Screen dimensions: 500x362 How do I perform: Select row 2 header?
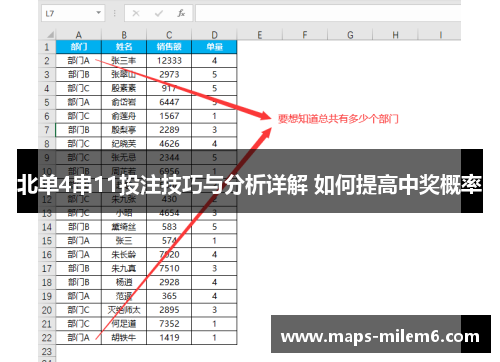[x=47, y=61]
